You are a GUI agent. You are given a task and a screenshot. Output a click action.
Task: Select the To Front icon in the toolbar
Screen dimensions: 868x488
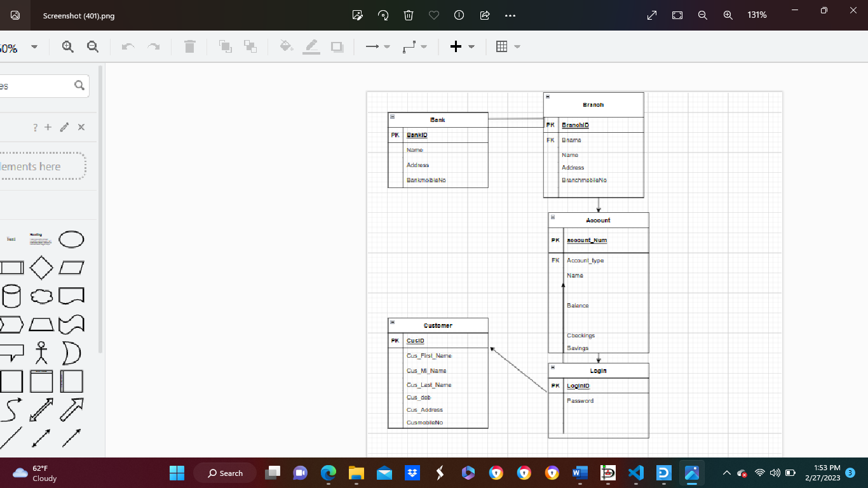(x=226, y=46)
